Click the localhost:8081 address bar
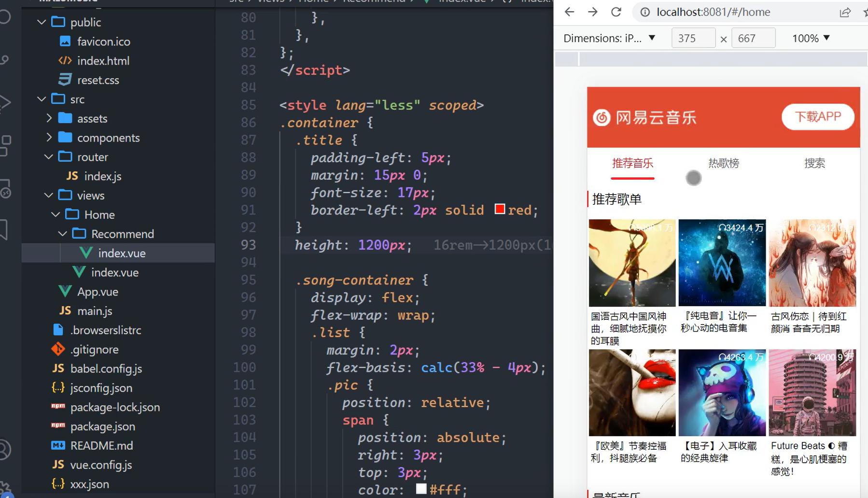 point(713,12)
